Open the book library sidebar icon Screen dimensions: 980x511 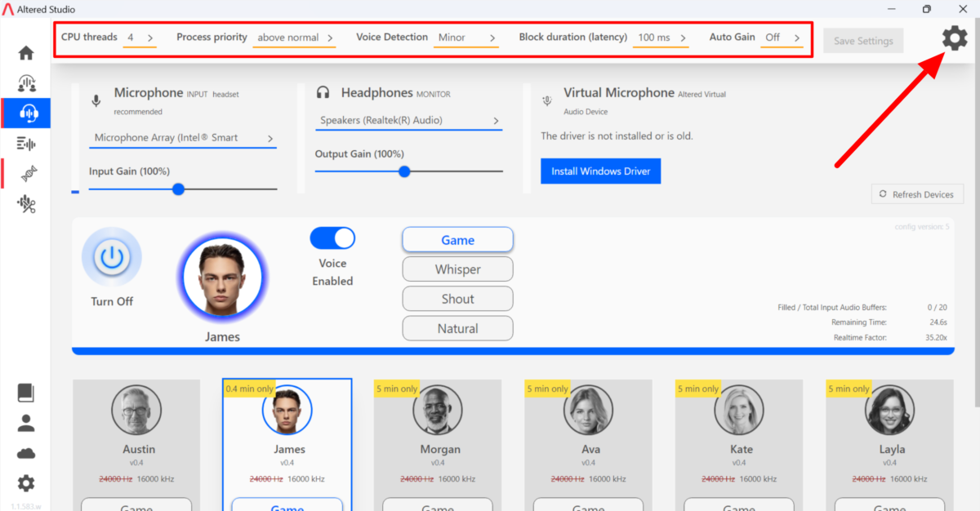tap(26, 393)
